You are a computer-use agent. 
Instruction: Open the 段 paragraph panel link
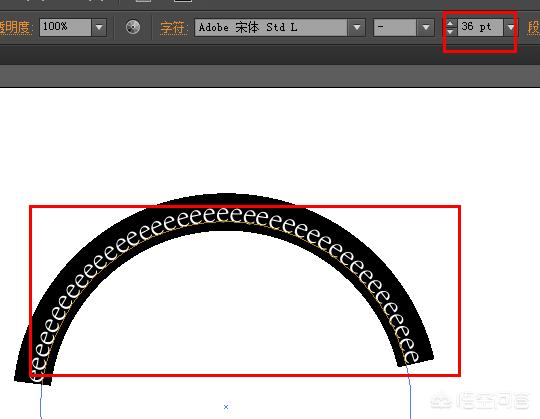click(x=533, y=28)
